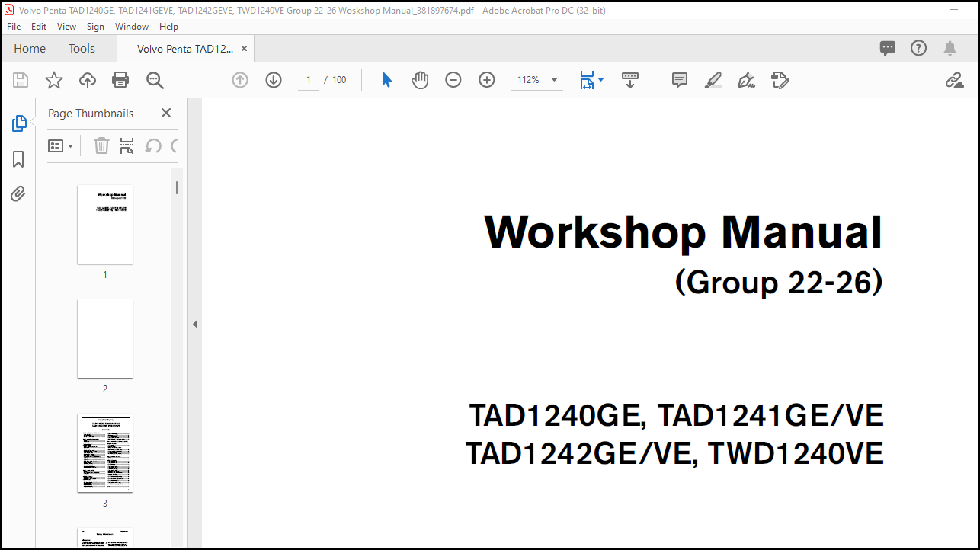The width and height of the screenshot is (980, 550).
Task: Click the thumbnails panel scrollbar
Action: 177,187
